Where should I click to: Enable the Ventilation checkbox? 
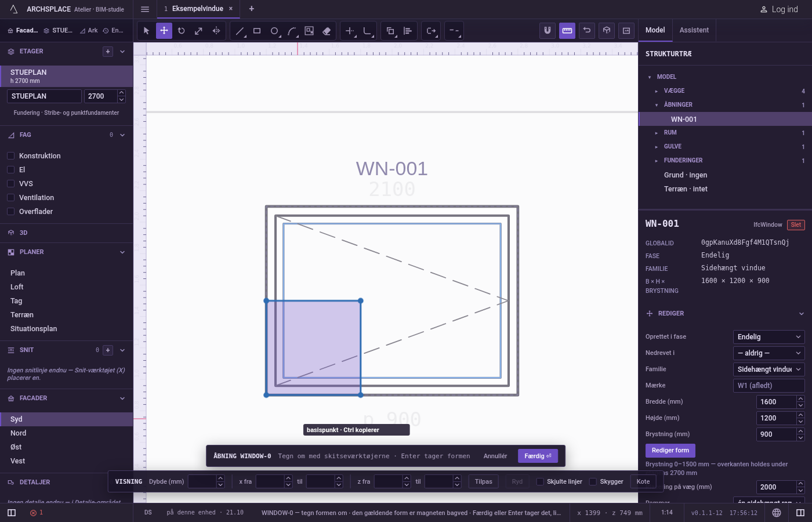pos(10,198)
